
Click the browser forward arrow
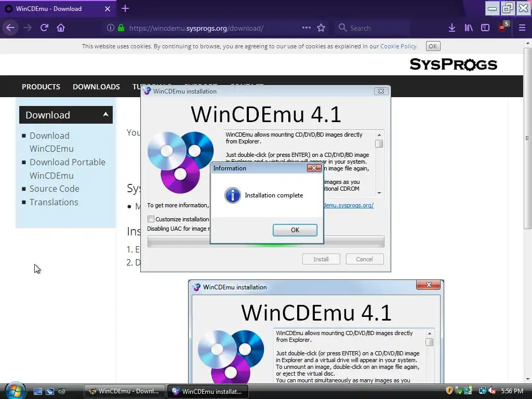coord(28,28)
